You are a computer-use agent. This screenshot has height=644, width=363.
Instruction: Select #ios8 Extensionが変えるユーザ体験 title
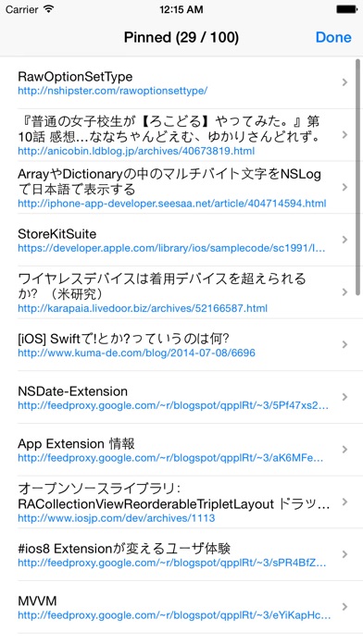tap(124, 549)
